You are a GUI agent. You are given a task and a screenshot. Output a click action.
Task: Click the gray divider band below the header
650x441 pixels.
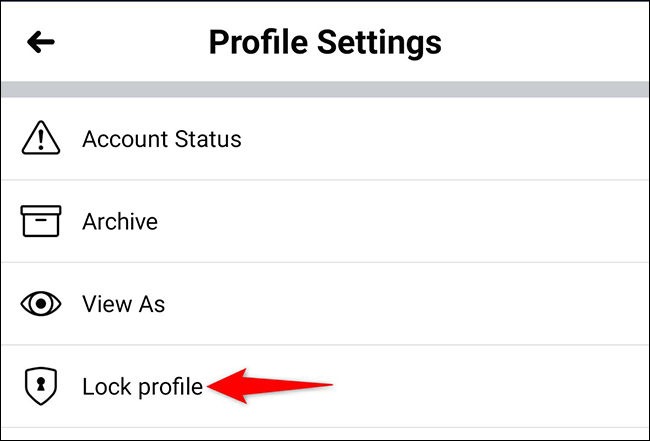click(x=324, y=91)
